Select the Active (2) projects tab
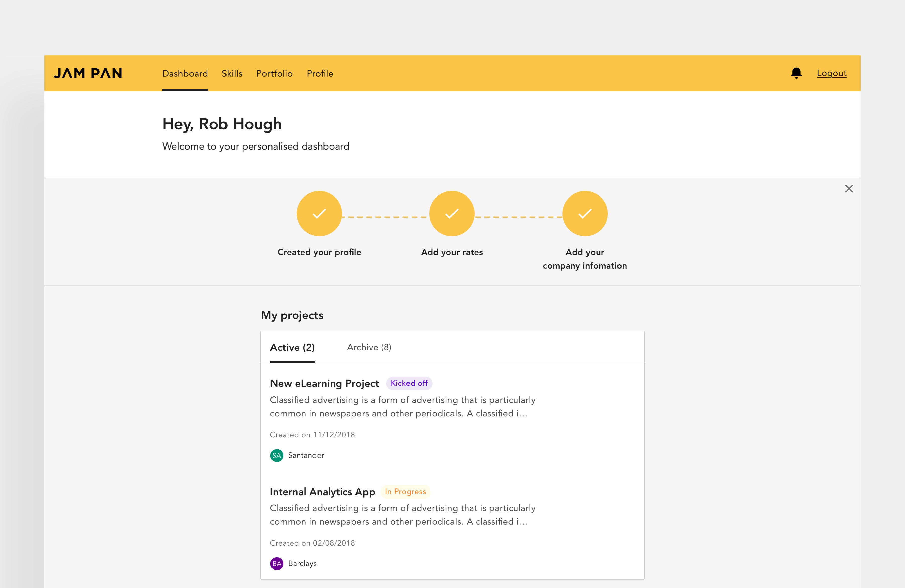Screen dimensions: 905x588 click(292, 348)
